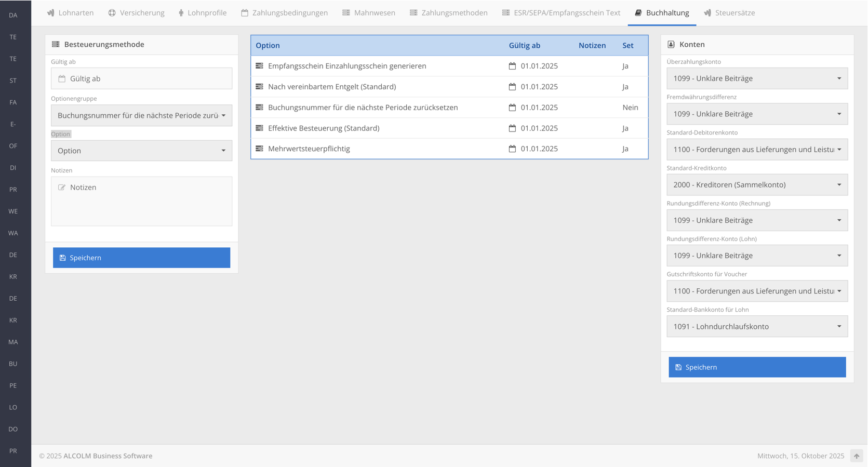Go to the Mahnwesen tab
Screen dimensions: 868x467
pyautogui.click(x=369, y=13)
